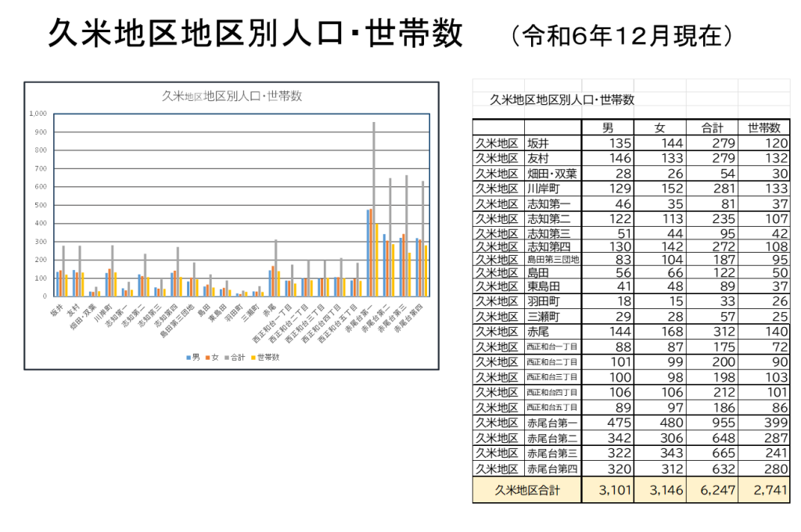This screenshot has width=801, height=532.
Task: Click the orange 女 legend entry
Action: pos(210,357)
